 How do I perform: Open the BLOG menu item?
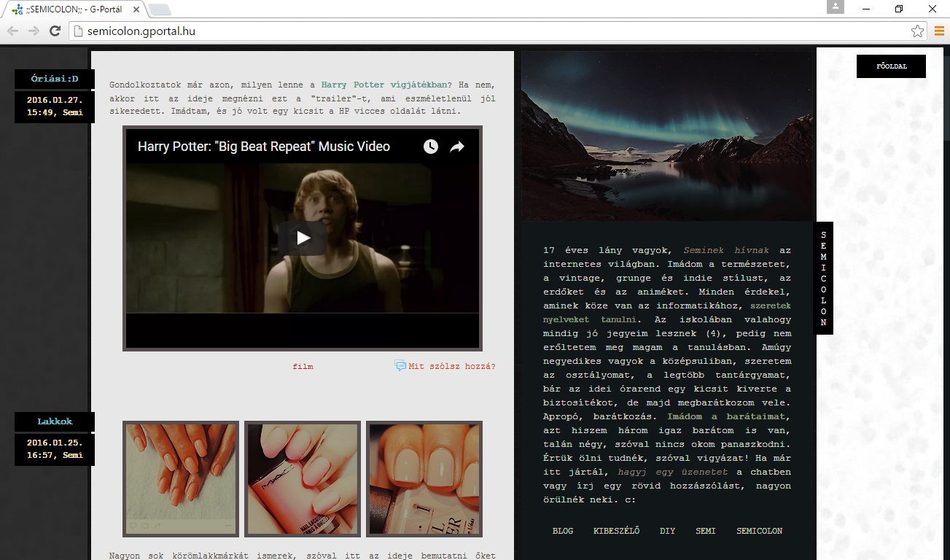[x=563, y=531]
